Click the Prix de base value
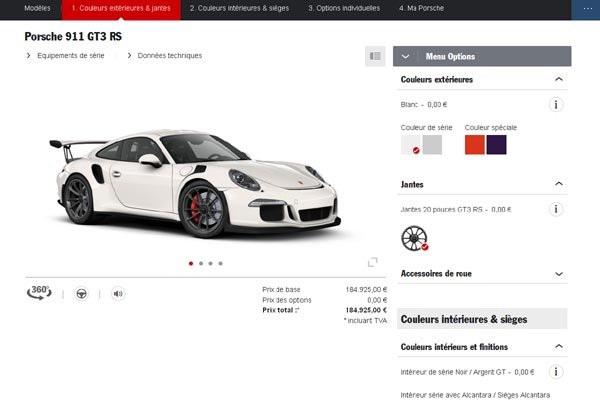This screenshot has width=600, height=400. [366, 289]
